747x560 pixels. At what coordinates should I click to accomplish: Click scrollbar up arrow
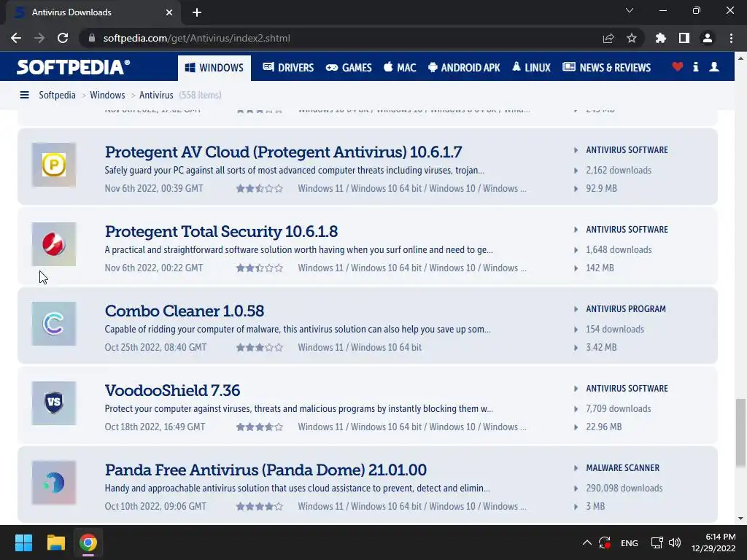point(740,58)
